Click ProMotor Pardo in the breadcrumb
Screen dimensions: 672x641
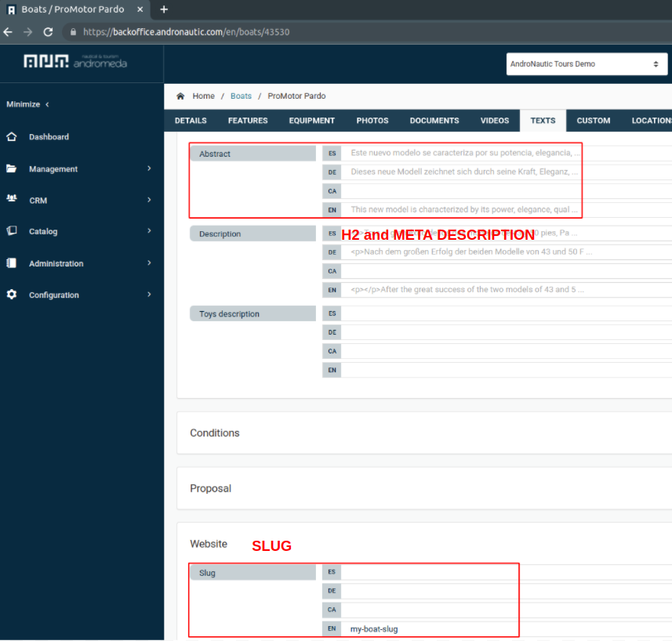296,96
